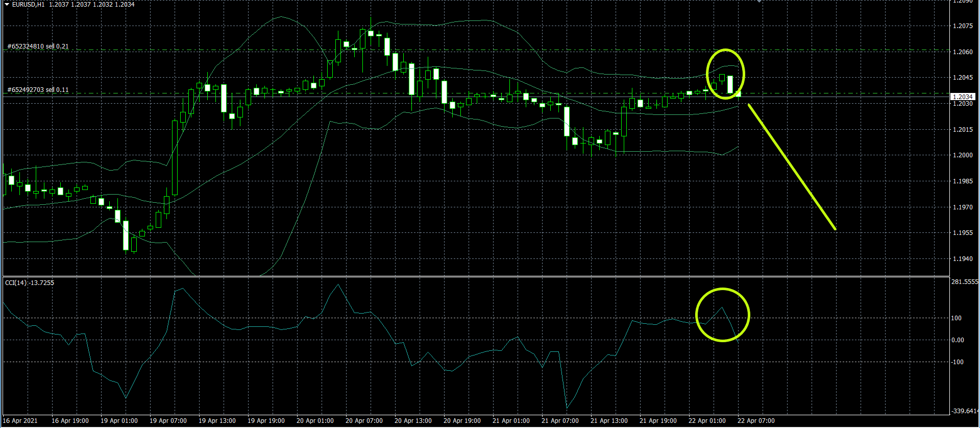Click the current price tag 1.2034
The image size is (980, 428).
[x=963, y=97]
